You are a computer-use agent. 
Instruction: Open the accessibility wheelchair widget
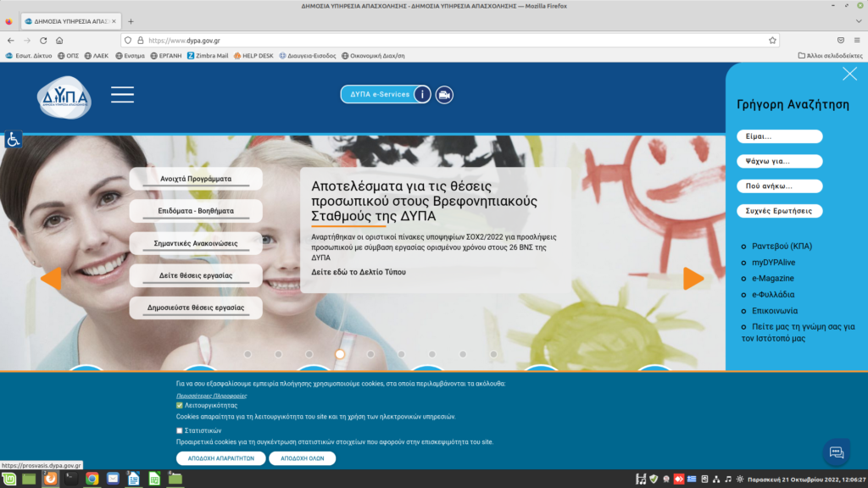tap(13, 140)
